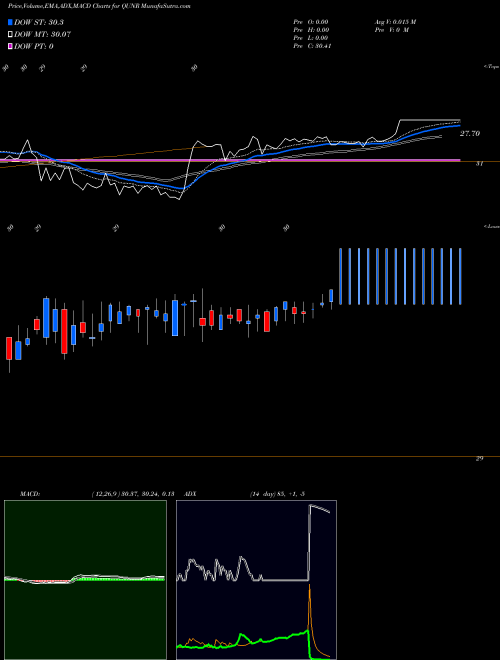Viewport: 500px width, 660px height.
Task: Open the green MACD indicator chart
Action: click(x=85, y=580)
